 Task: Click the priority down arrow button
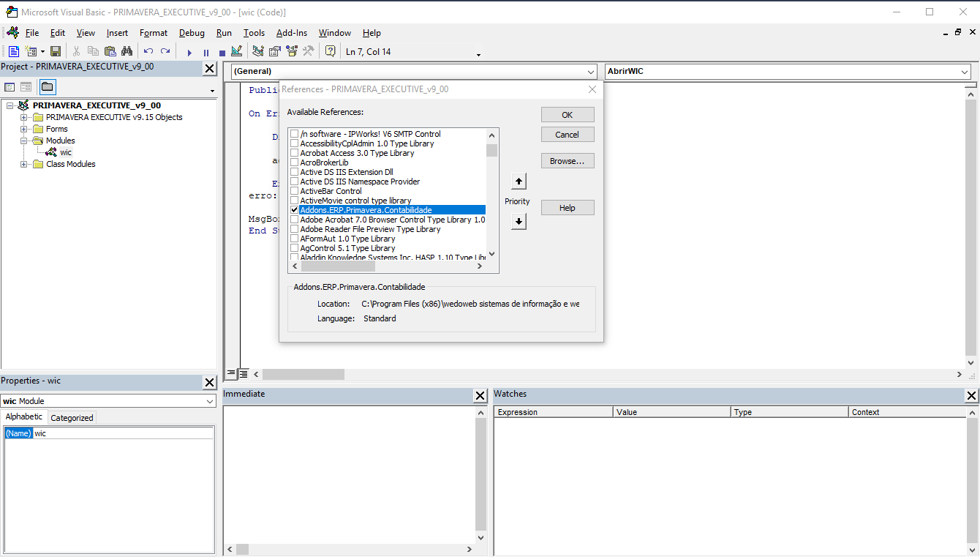519,221
